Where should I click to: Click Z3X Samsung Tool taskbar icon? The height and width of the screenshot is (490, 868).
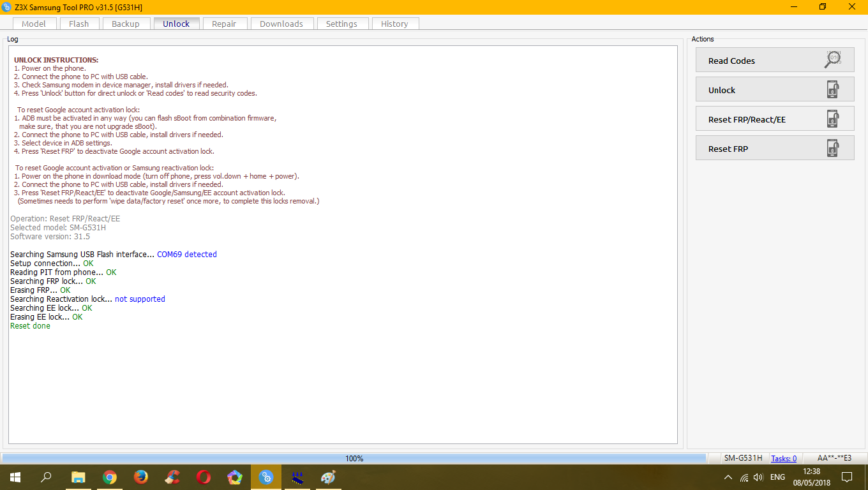[x=266, y=477]
